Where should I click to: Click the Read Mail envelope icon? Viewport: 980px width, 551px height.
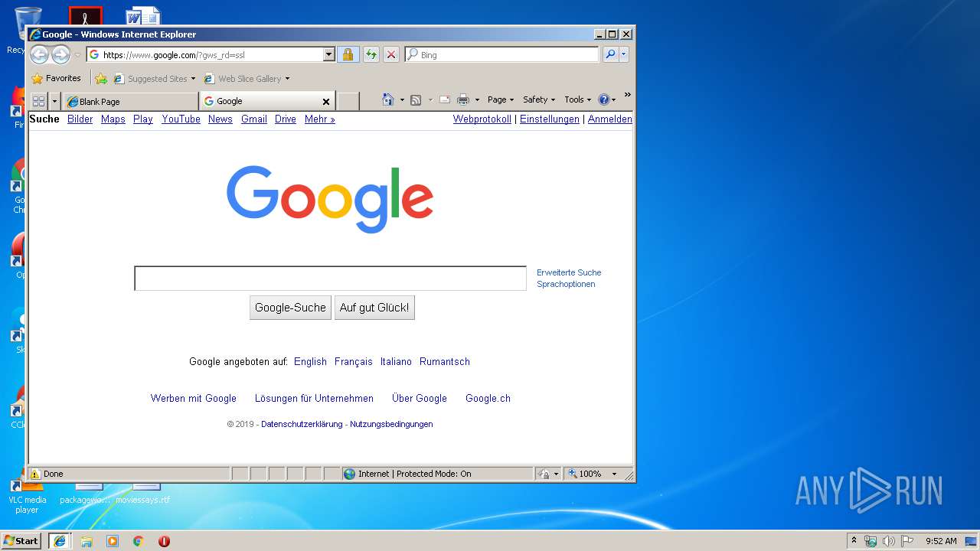444,99
